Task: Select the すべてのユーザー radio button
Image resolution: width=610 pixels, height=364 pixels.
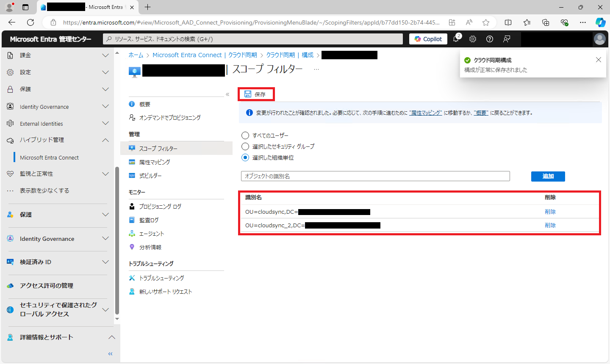Action: tap(245, 135)
